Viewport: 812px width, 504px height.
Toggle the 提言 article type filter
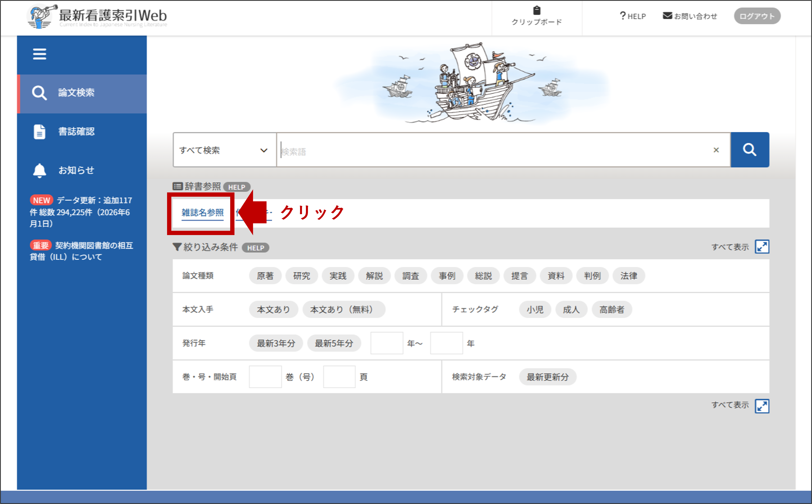click(x=519, y=276)
